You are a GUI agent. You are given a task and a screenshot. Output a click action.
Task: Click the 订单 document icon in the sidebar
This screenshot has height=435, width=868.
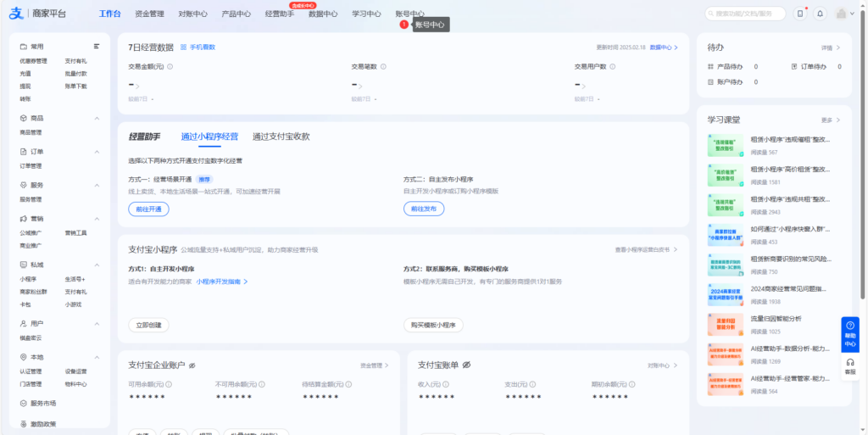(23, 152)
